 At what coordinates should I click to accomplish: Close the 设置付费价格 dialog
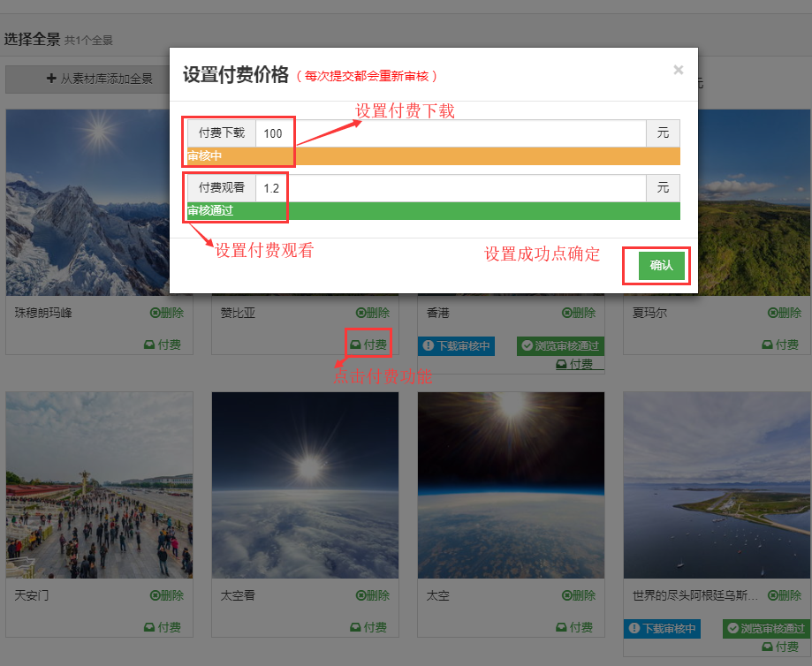point(678,70)
